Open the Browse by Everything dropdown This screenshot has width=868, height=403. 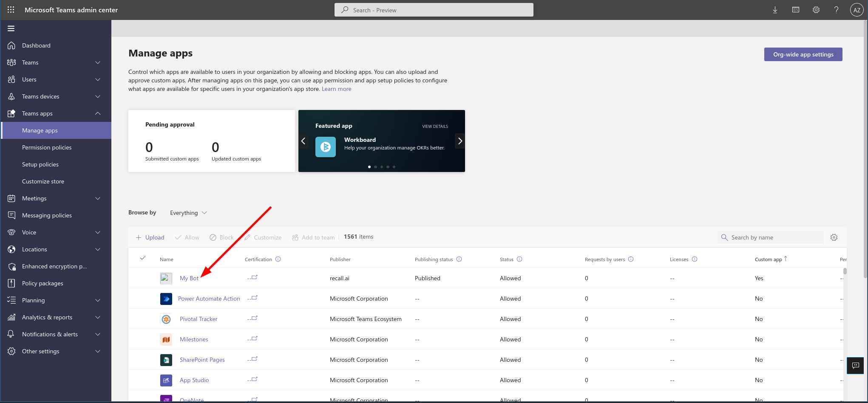(x=188, y=213)
